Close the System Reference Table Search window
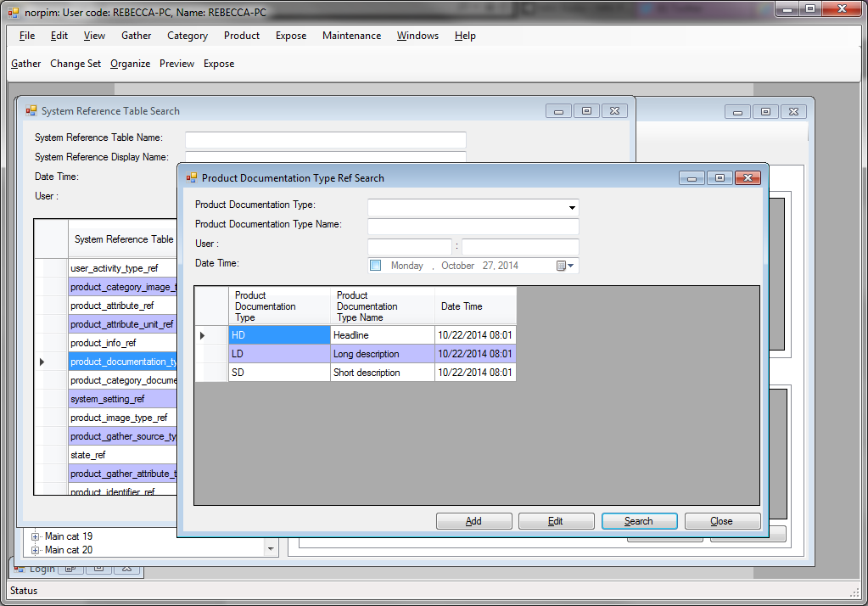The image size is (868, 606). point(614,111)
